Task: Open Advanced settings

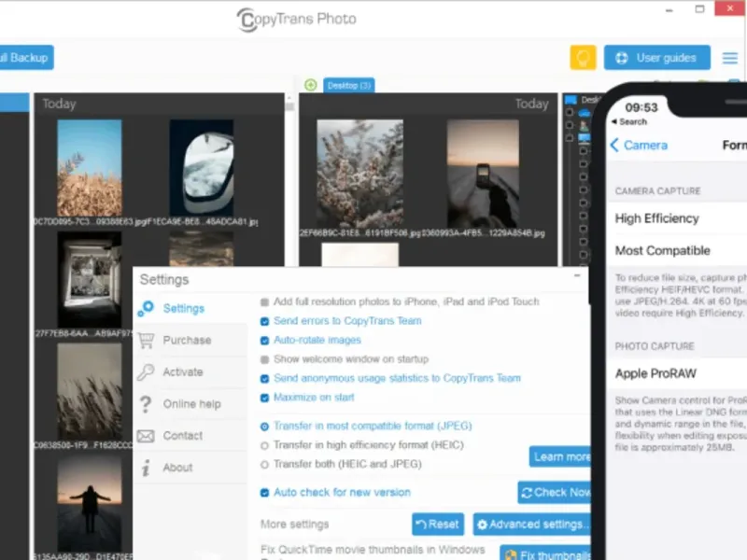Action: coord(532,525)
